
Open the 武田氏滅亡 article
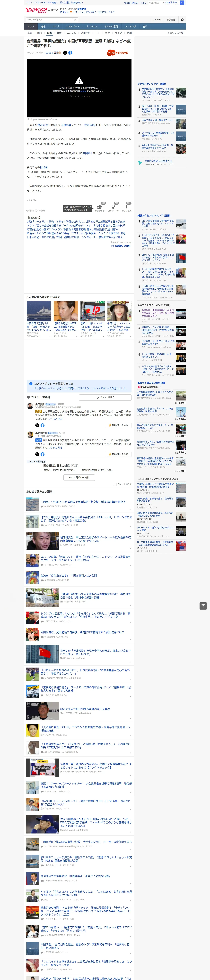(82, 632)
